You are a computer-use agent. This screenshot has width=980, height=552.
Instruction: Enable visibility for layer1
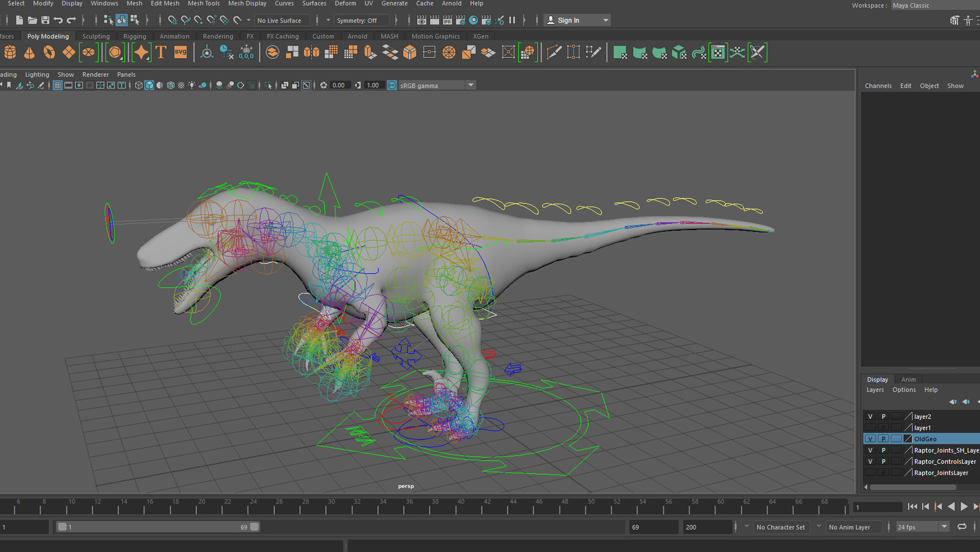(x=870, y=427)
